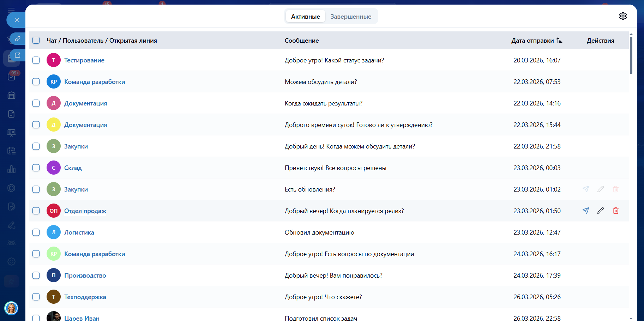The height and width of the screenshot is (321, 644).
Task: Send the Отдел продаж message now
Action: pos(586,211)
